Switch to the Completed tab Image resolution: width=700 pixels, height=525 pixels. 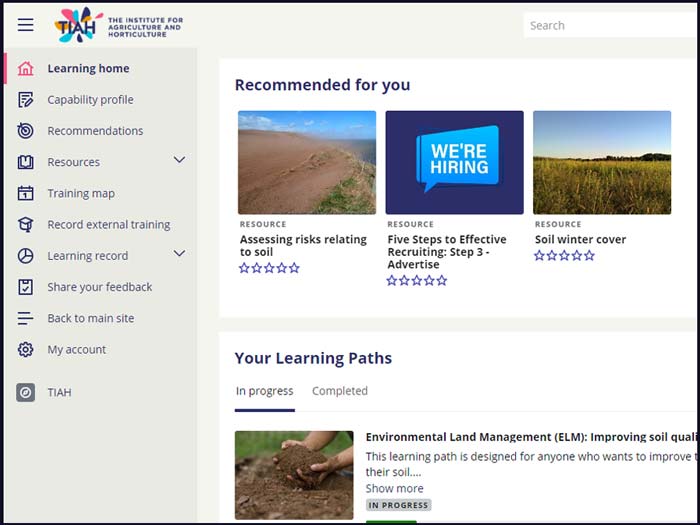[340, 391]
